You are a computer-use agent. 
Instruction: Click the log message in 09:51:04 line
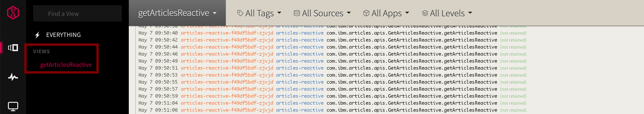tap(412, 103)
